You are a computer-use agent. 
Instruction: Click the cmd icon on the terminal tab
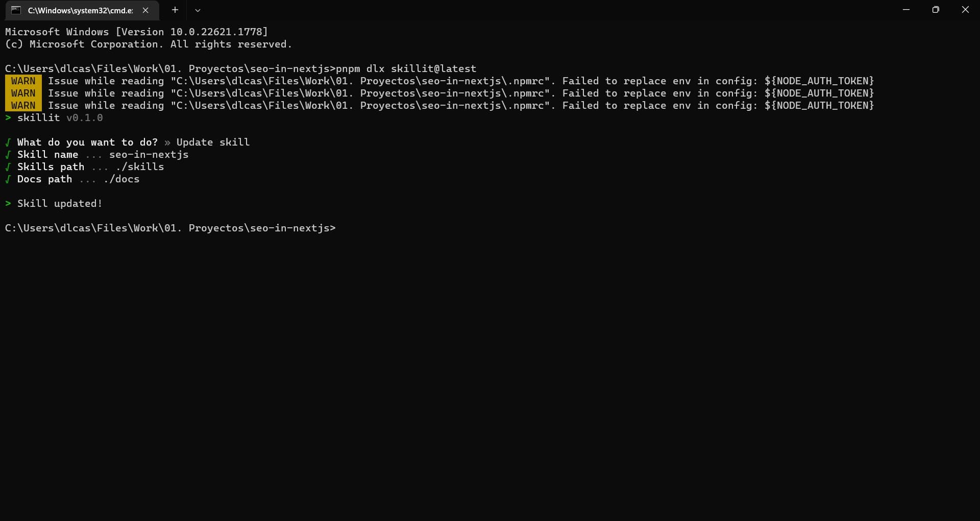tap(16, 10)
